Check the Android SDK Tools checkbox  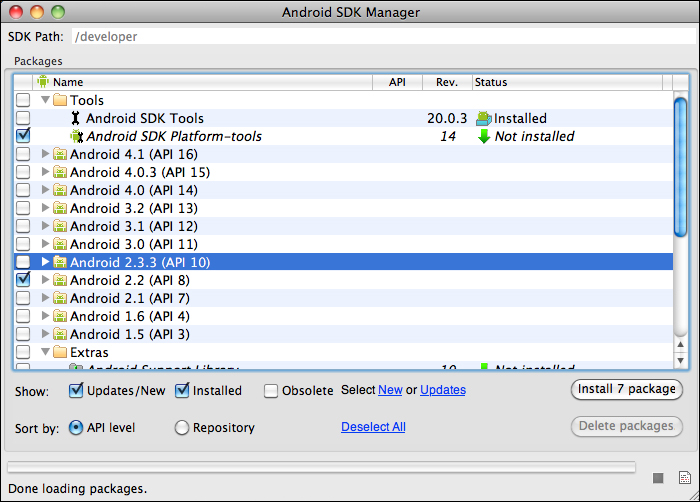(23, 118)
